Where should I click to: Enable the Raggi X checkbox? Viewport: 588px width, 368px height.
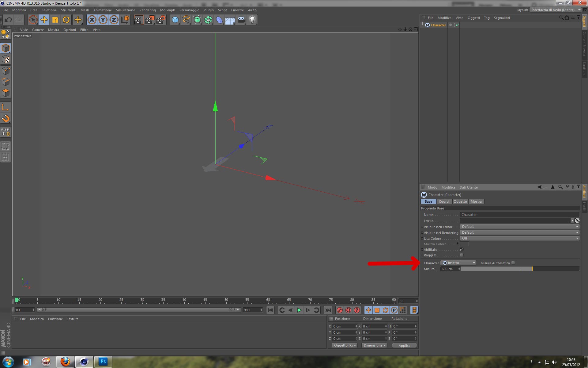462,255
